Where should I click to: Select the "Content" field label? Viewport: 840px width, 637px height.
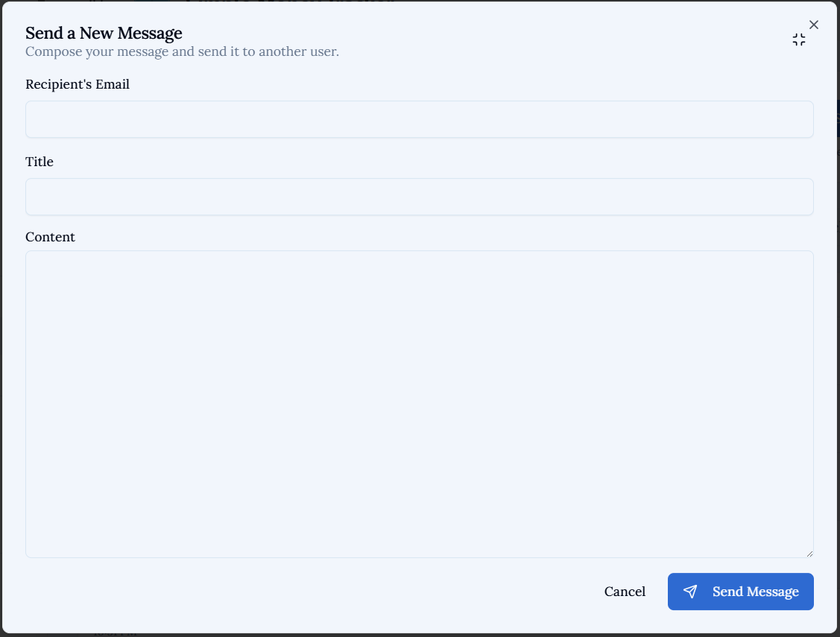pos(50,237)
